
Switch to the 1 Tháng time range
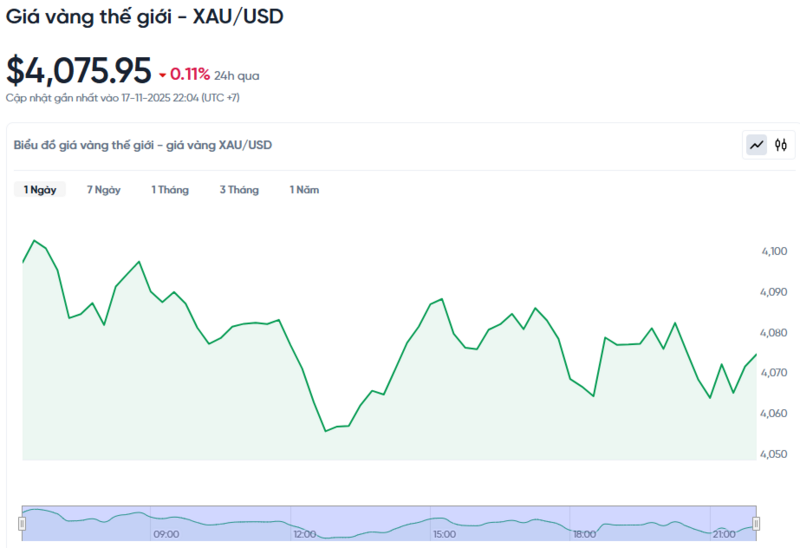(x=170, y=190)
